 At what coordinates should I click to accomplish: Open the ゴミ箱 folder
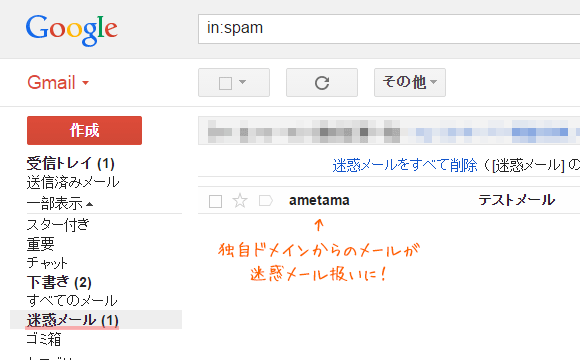coord(44,339)
